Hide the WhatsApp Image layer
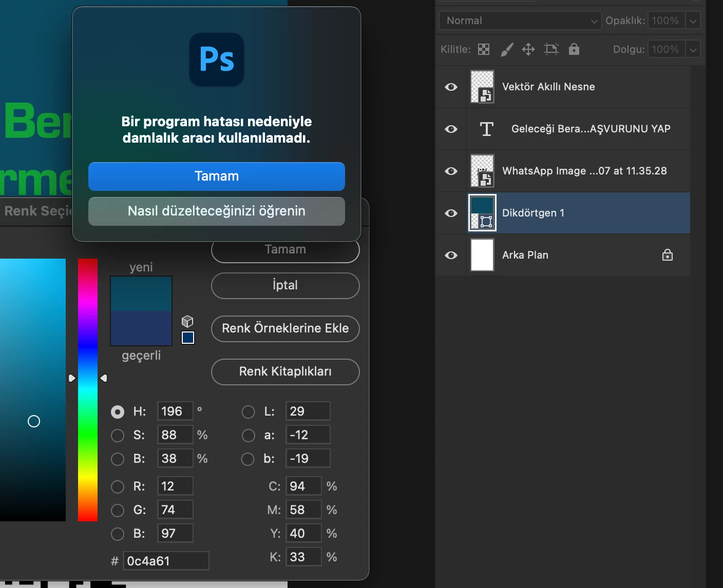Image resolution: width=723 pixels, height=588 pixels. 451,171
